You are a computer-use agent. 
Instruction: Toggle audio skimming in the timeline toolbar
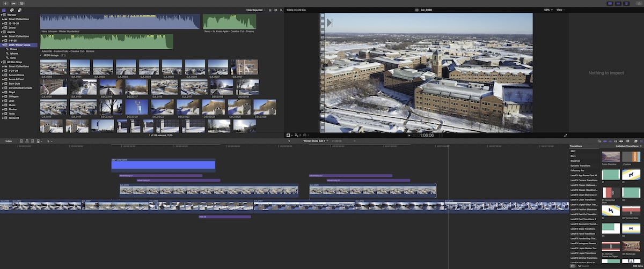[610, 141]
